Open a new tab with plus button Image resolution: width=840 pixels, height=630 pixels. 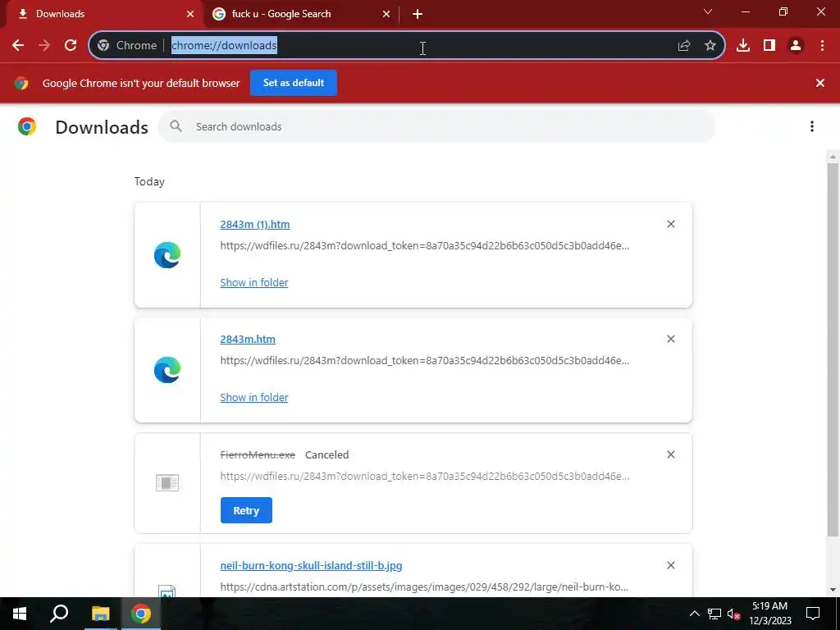pyautogui.click(x=418, y=14)
